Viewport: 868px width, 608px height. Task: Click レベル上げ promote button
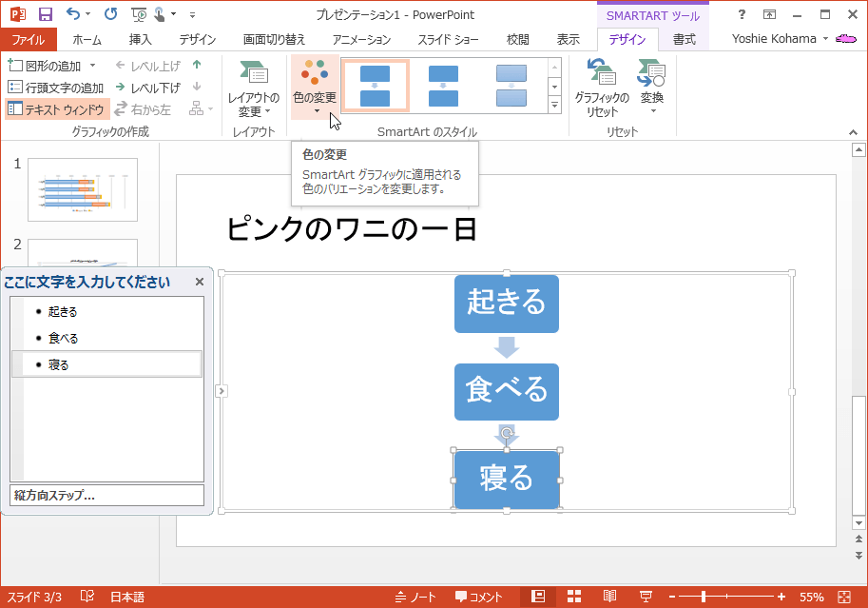coord(147,66)
